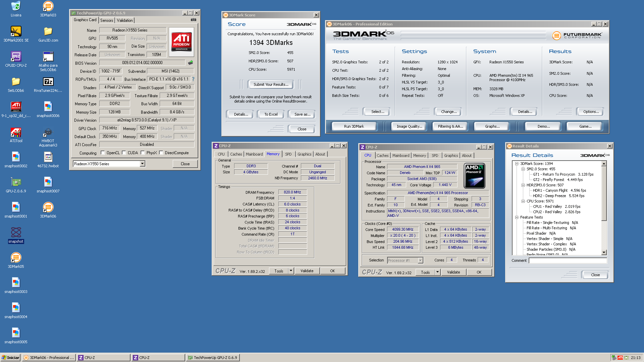Enable the DirectCompute checkbox in GPU-Z

pos(161,153)
